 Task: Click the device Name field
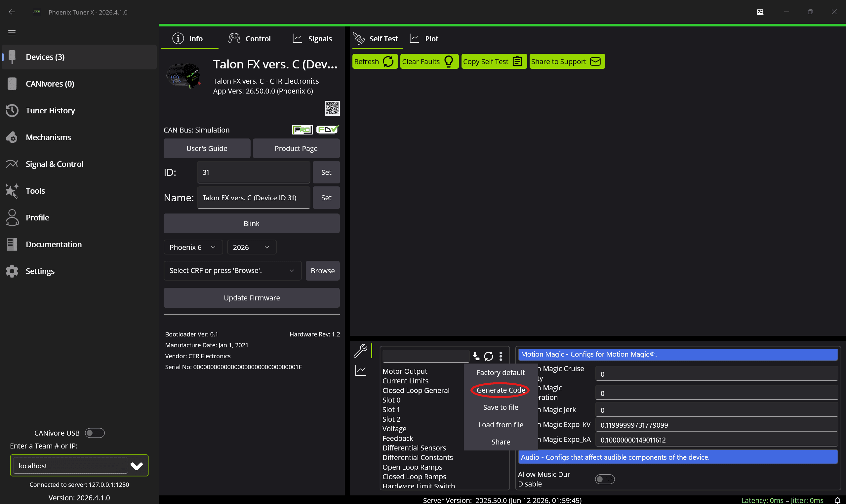(253, 198)
